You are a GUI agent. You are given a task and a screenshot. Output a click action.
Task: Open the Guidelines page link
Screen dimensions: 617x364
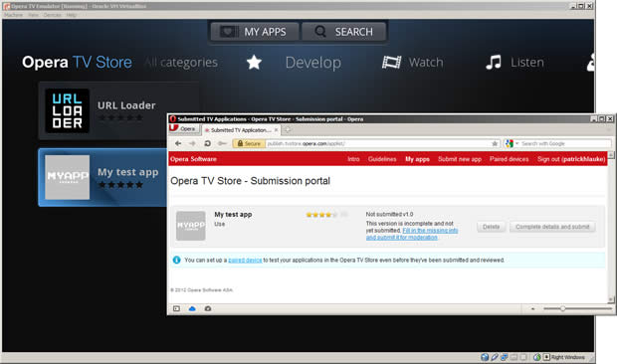pos(382,159)
